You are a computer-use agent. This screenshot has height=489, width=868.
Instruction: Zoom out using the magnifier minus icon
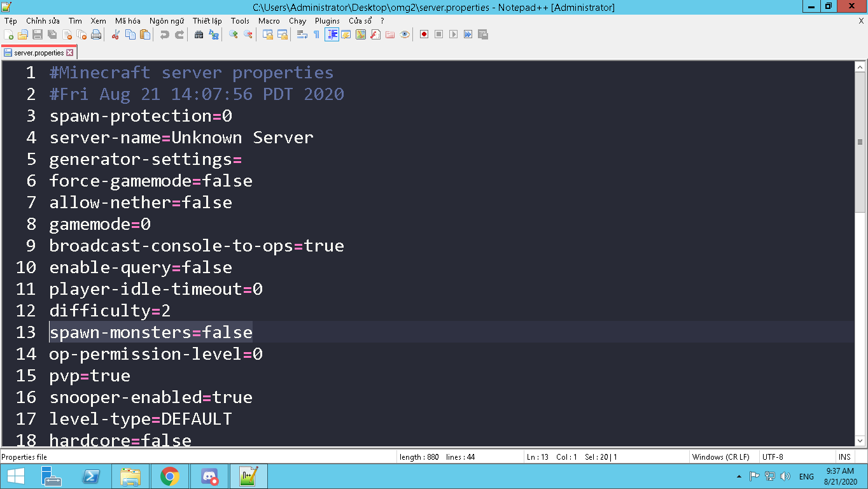[248, 34]
